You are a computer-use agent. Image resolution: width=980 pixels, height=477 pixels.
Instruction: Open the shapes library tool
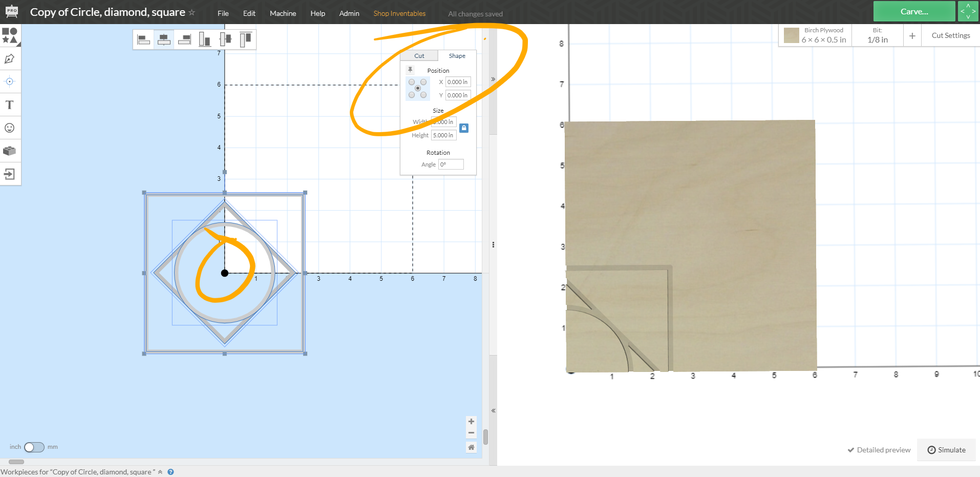(10, 35)
